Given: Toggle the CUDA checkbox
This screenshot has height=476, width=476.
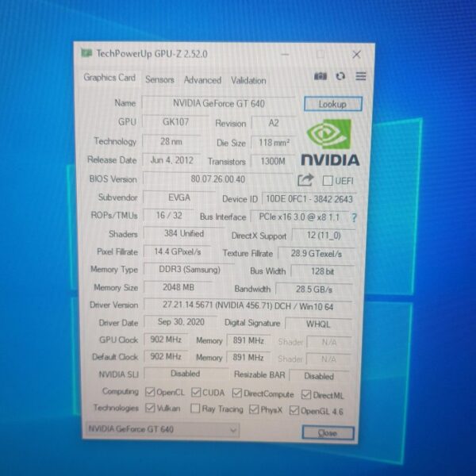Looking at the screenshot, I should pyautogui.click(x=196, y=392).
